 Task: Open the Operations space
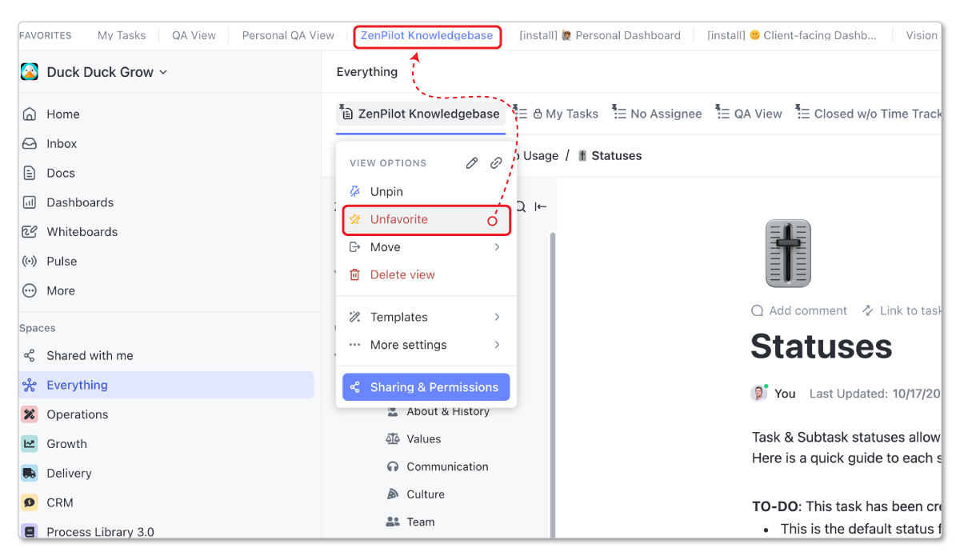[78, 414]
